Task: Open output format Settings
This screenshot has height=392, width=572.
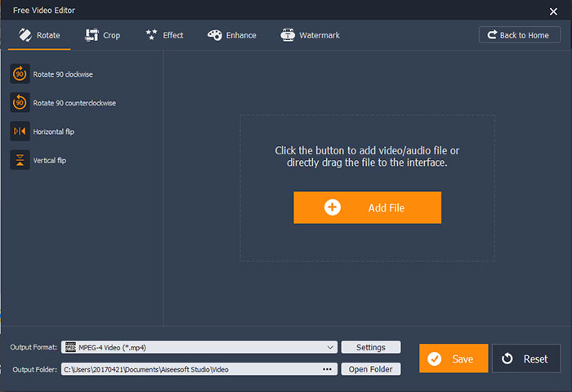Action: pos(370,347)
